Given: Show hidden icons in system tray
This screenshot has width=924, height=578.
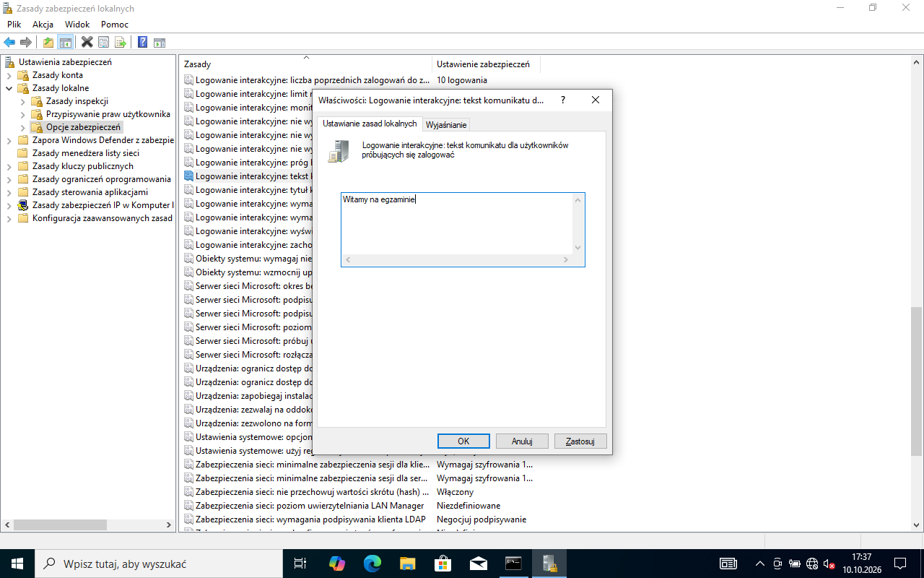Looking at the screenshot, I should 759,564.
